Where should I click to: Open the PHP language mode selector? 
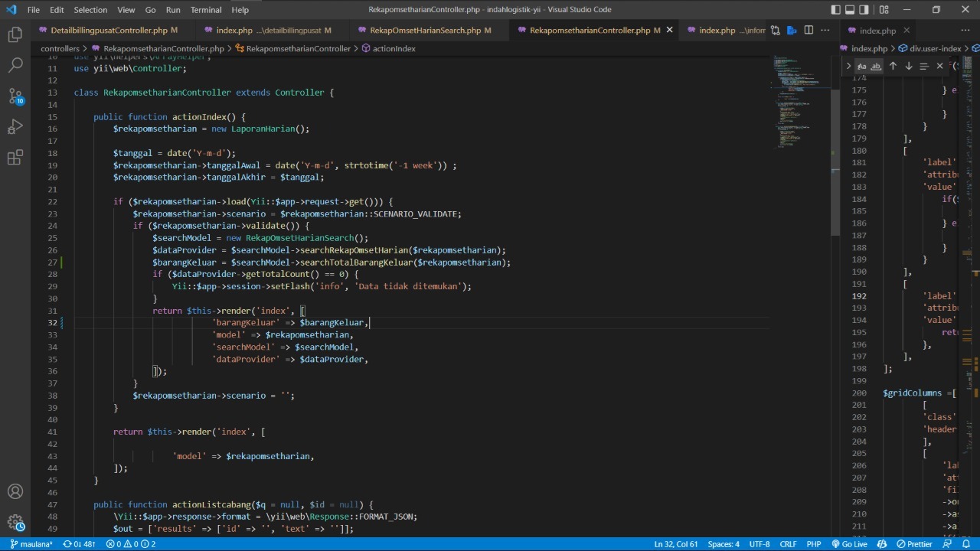(814, 544)
